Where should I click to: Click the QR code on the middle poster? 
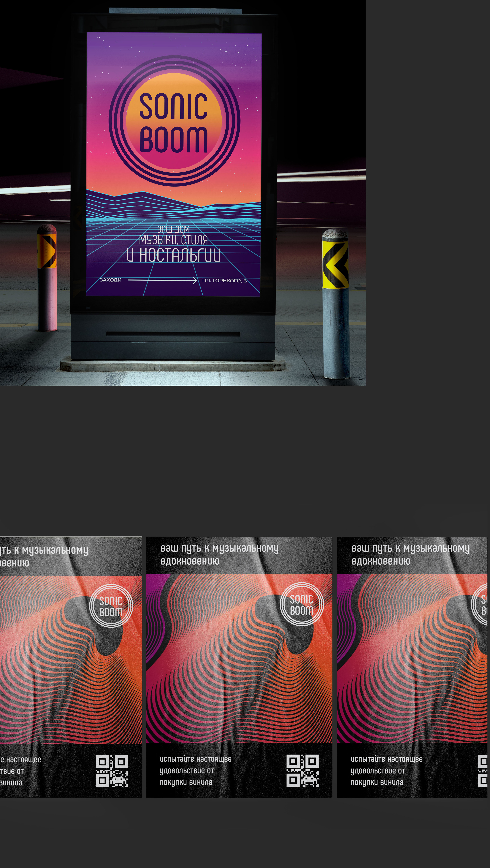coord(302,771)
